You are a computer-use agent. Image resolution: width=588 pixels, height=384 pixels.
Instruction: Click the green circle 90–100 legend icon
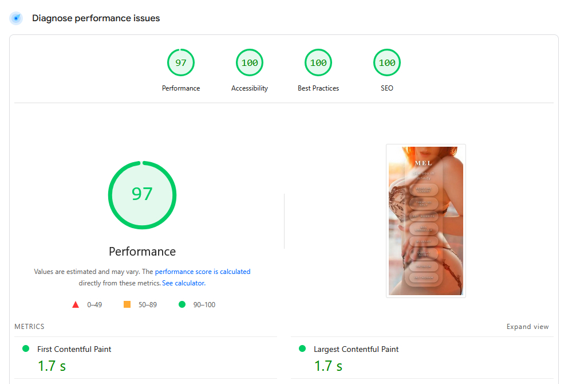pos(182,304)
